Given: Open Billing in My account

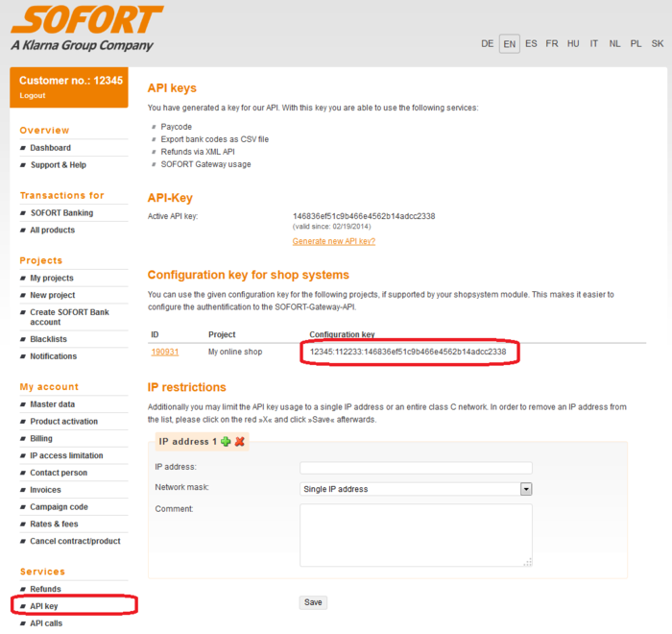Looking at the screenshot, I should click(x=41, y=438).
